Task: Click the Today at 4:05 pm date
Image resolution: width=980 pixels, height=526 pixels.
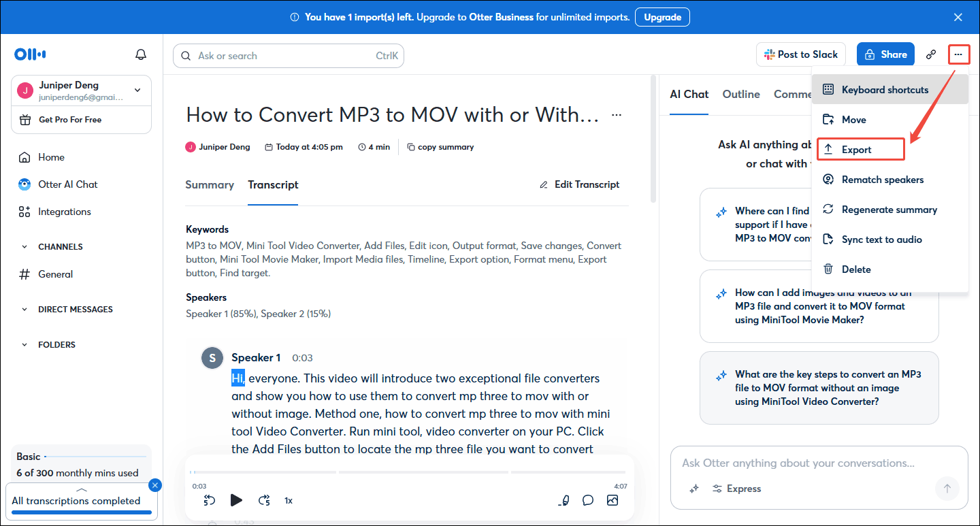Action: [304, 147]
